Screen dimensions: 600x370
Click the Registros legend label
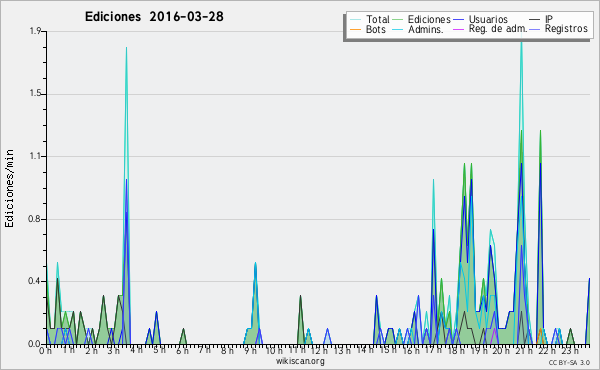click(566, 29)
